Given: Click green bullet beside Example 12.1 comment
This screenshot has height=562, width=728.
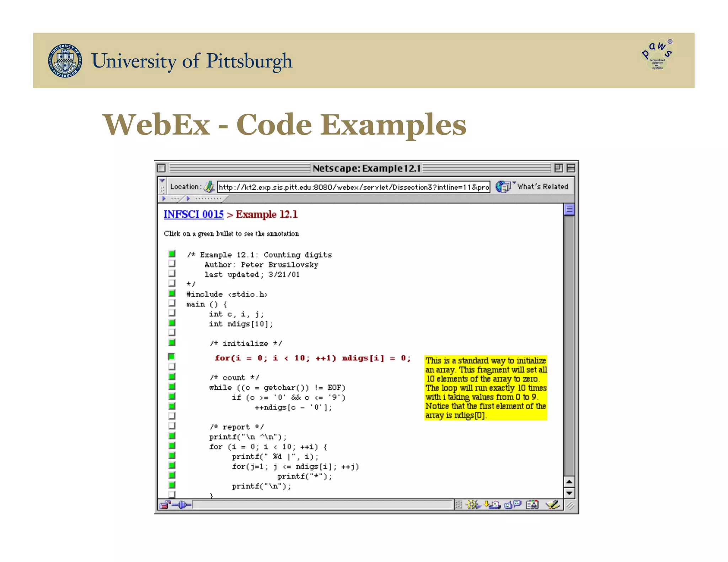Looking at the screenshot, I should [x=172, y=254].
